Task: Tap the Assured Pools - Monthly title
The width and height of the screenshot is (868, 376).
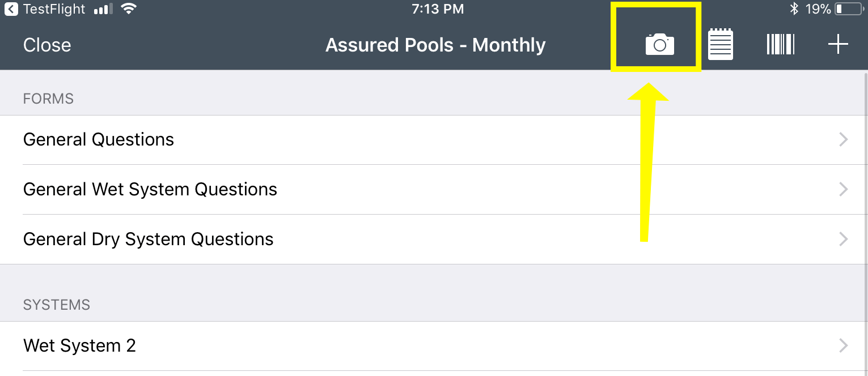Action: click(435, 45)
